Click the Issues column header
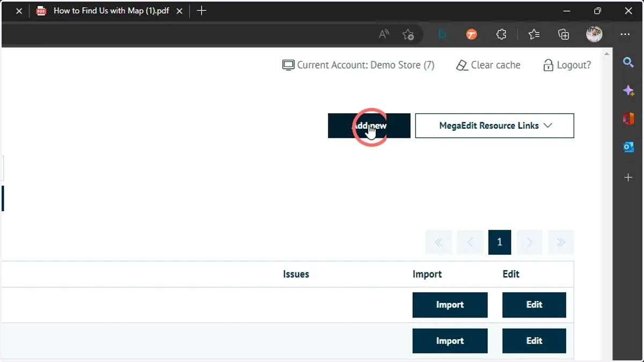The image size is (644, 362). click(x=296, y=274)
